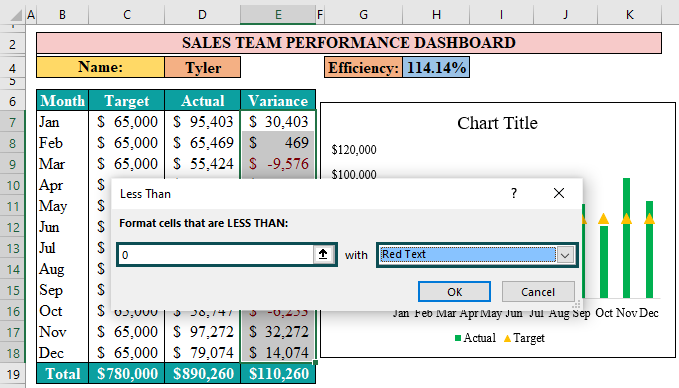Click the Actual header cell
The width and height of the screenshot is (679, 388).
coord(203,101)
